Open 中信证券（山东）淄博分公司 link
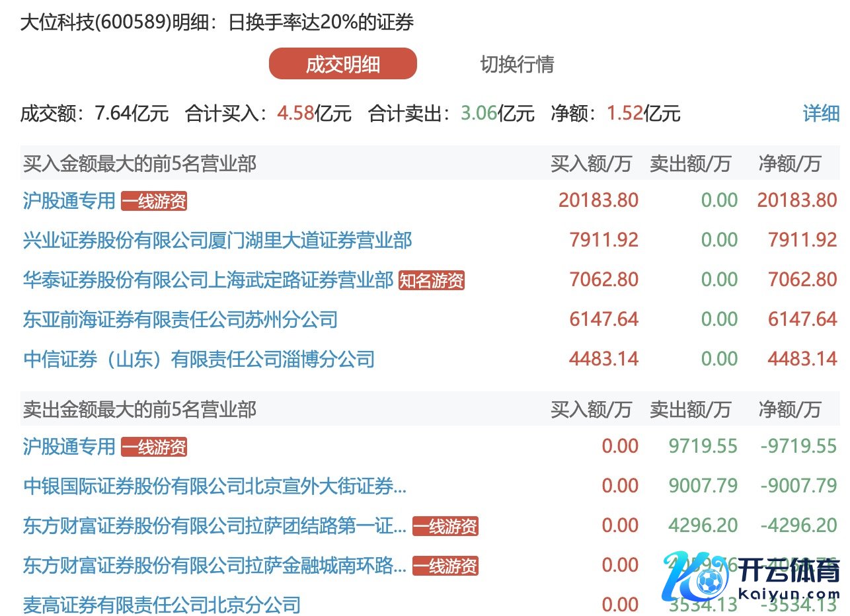 point(199,360)
